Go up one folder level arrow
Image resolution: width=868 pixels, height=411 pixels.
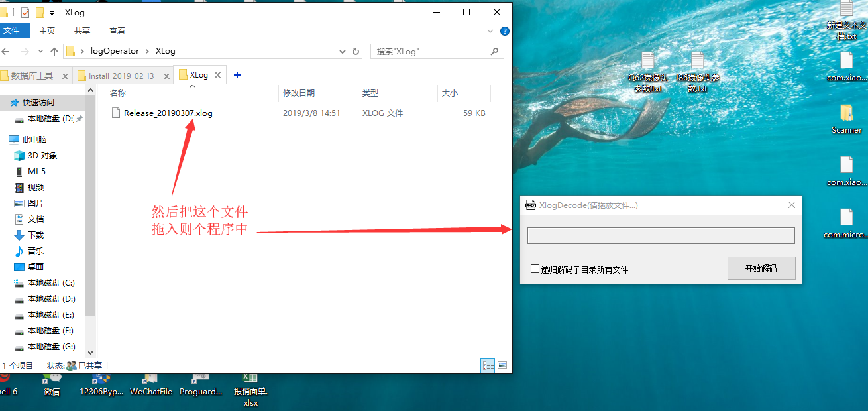(x=54, y=51)
